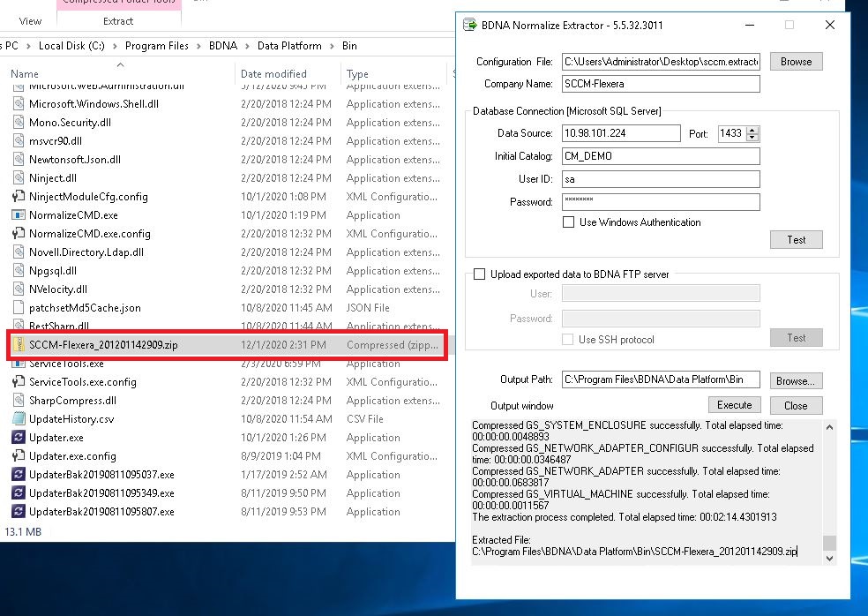Click the UpdaterBak20190811095807.exe icon

pos(19,511)
